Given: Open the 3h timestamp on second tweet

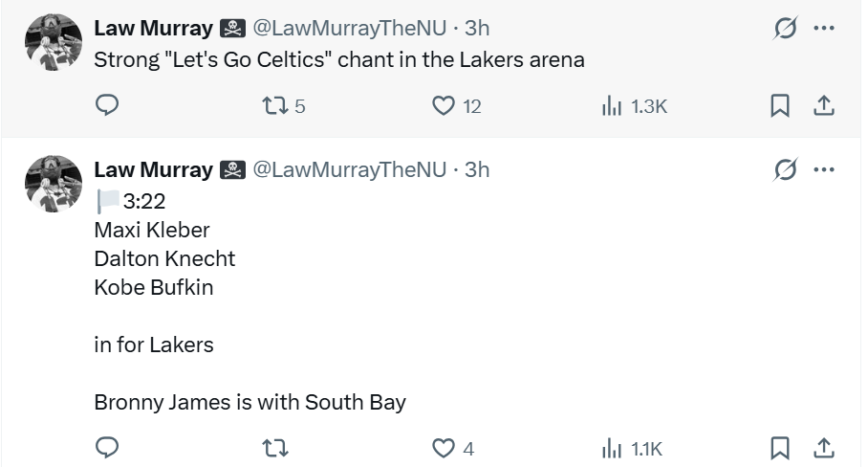Looking at the screenshot, I should point(477,169).
